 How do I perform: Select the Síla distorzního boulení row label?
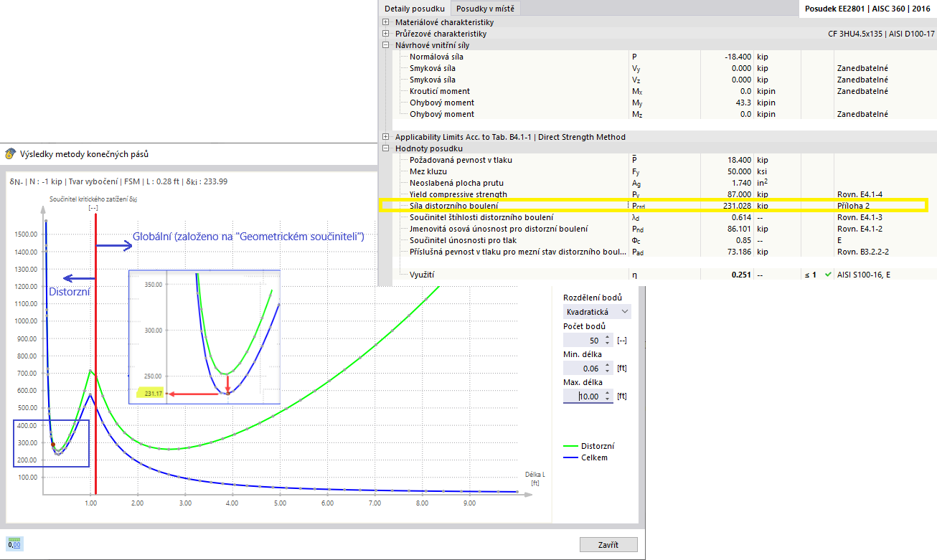tap(453, 206)
